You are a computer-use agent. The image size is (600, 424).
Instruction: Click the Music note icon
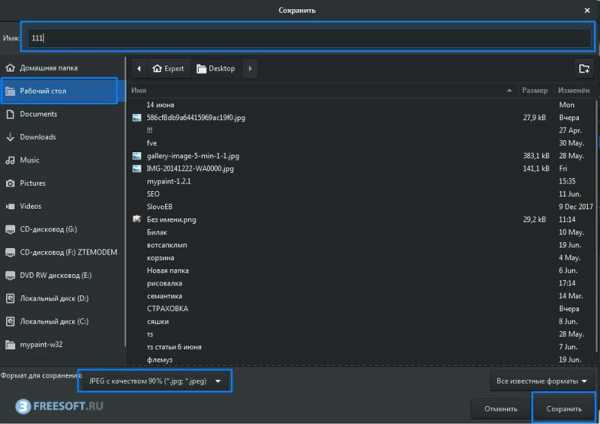coord(10,160)
